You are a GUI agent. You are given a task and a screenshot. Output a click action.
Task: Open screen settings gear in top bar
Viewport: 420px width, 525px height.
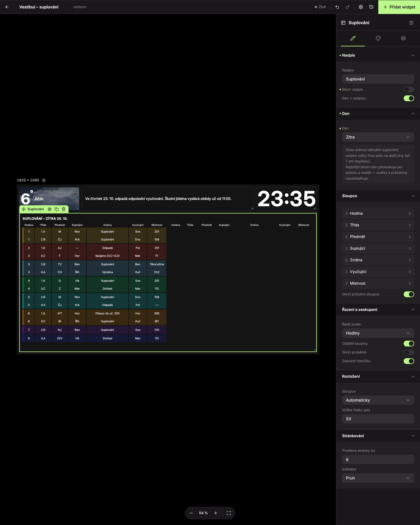(361, 7)
